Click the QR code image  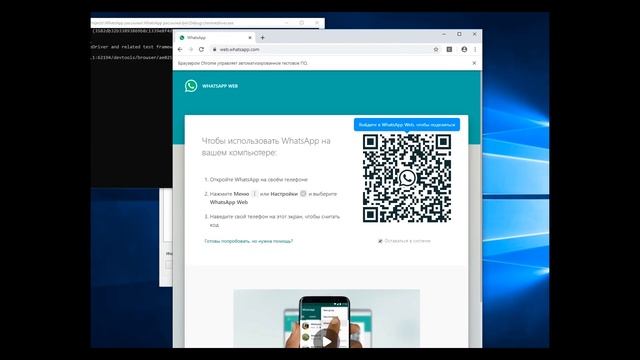(x=407, y=178)
